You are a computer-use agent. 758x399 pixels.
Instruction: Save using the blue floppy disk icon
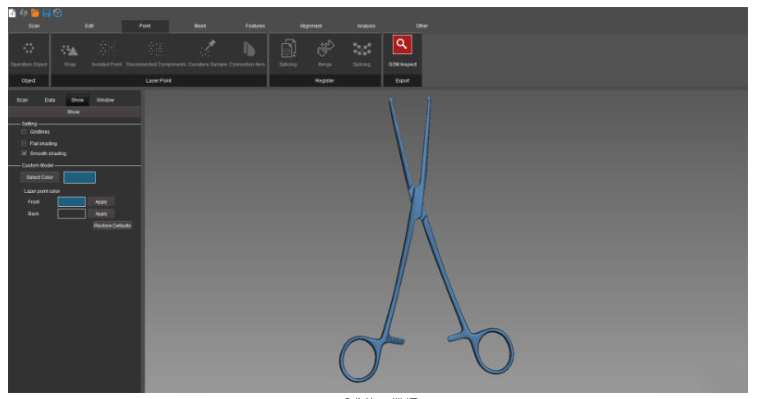click(x=46, y=13)
